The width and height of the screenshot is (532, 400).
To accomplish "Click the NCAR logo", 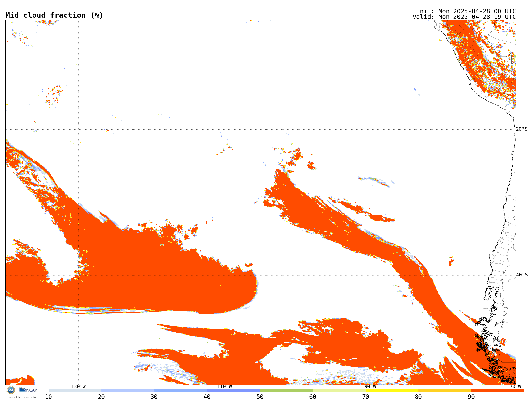I will [28, 390].
